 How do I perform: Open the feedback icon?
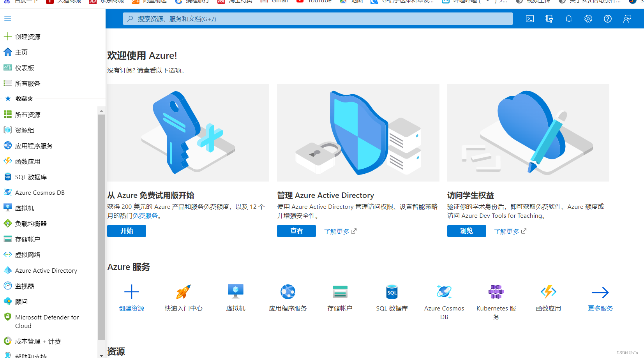point(627,19)
